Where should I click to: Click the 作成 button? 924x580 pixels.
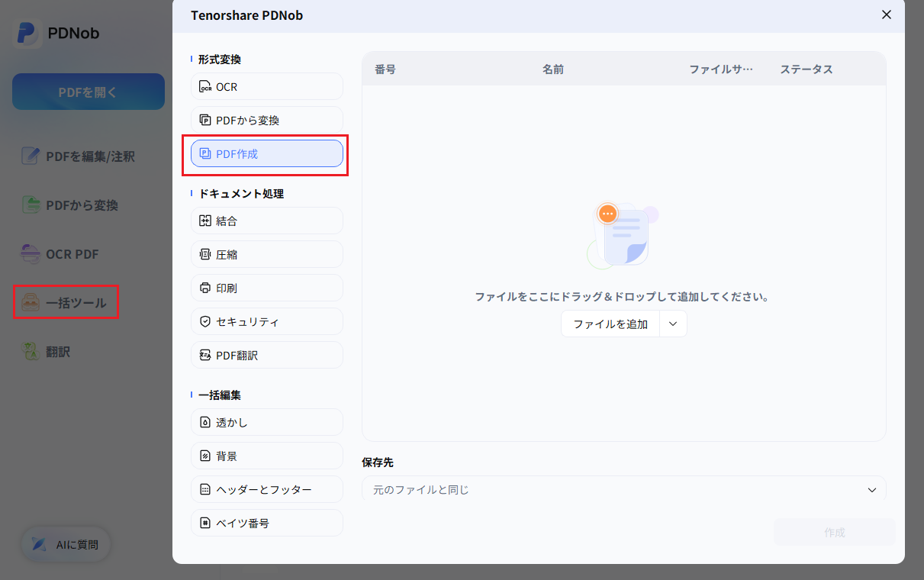(x=834, y=533)
